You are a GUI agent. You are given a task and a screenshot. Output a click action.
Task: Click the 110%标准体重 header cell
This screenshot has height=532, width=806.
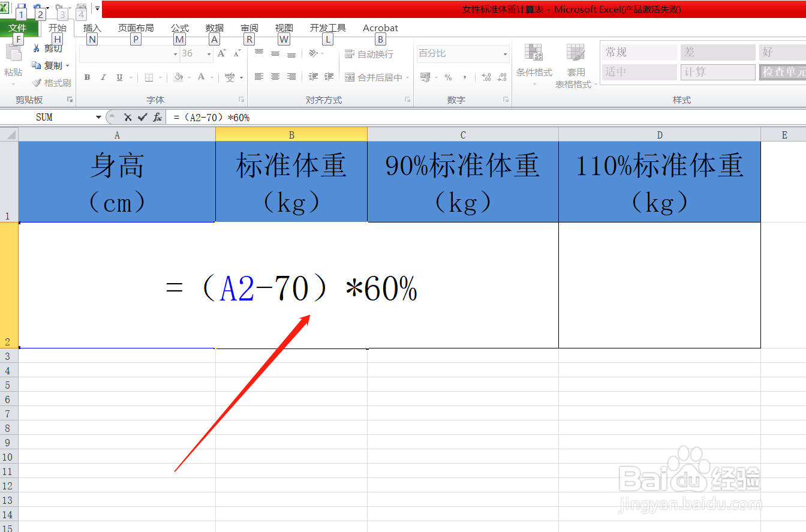660,182
